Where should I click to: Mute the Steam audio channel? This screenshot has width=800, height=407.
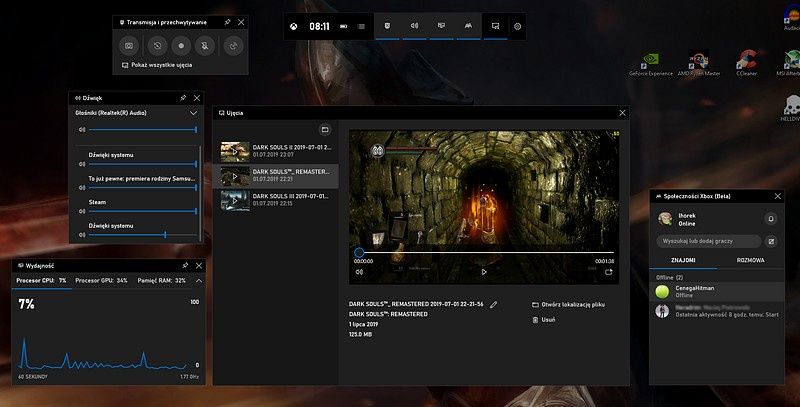tap(82, 211)
